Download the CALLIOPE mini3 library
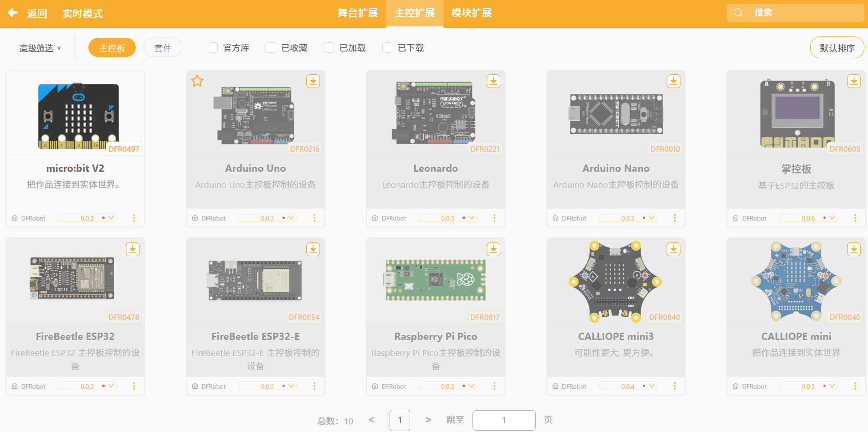 coord(673,249)
